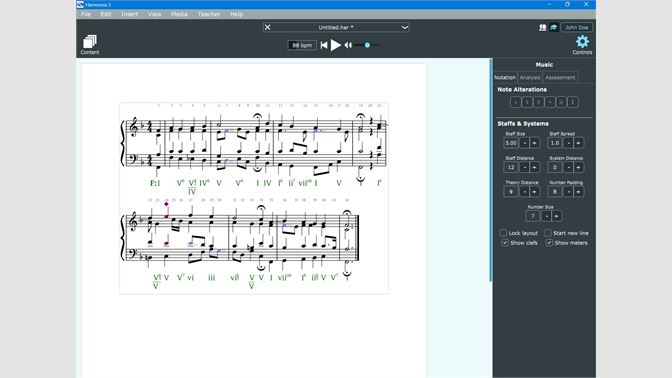Click the Number Size value field
Viewport: 672px width, 378px height.
tap(533, 216)
